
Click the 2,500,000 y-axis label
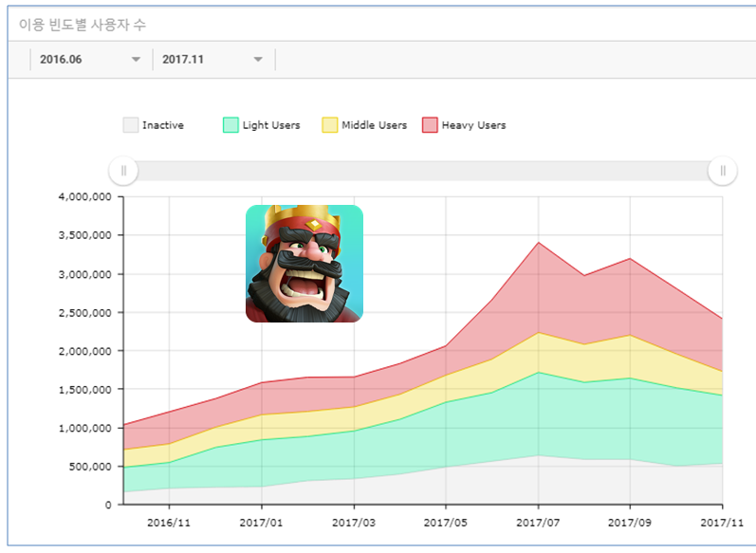[x=84, y=312]
